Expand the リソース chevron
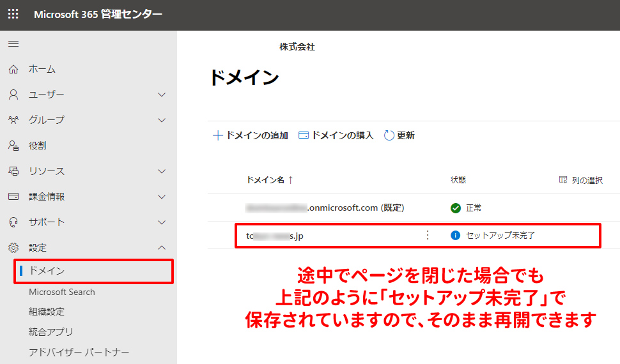 pyautogui.click(x=162, y=172)
